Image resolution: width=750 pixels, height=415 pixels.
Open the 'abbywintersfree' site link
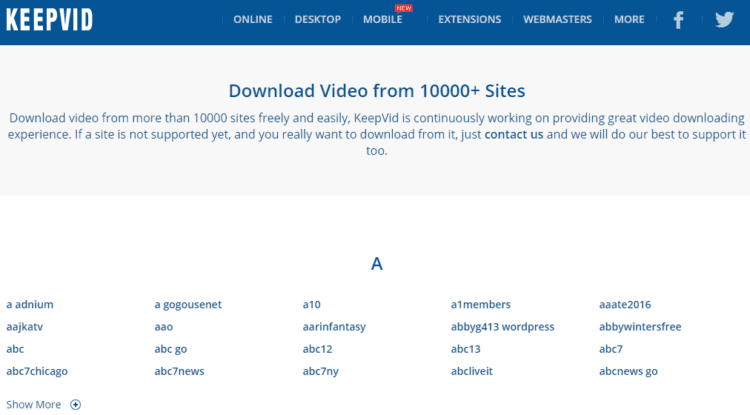640,327
